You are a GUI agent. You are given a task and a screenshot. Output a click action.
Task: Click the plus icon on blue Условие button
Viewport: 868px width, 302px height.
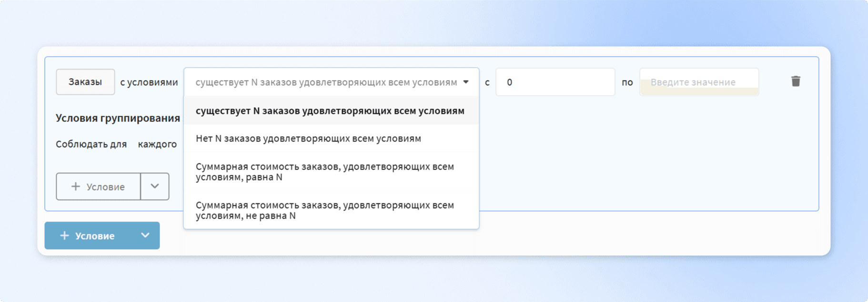[x=64, y=235]
